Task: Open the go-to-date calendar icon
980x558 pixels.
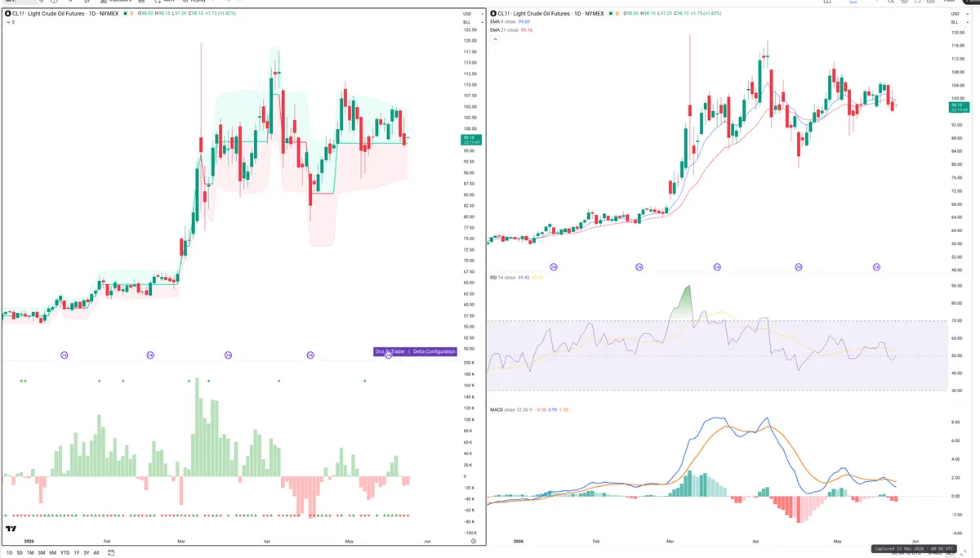Action: point(112,553)
